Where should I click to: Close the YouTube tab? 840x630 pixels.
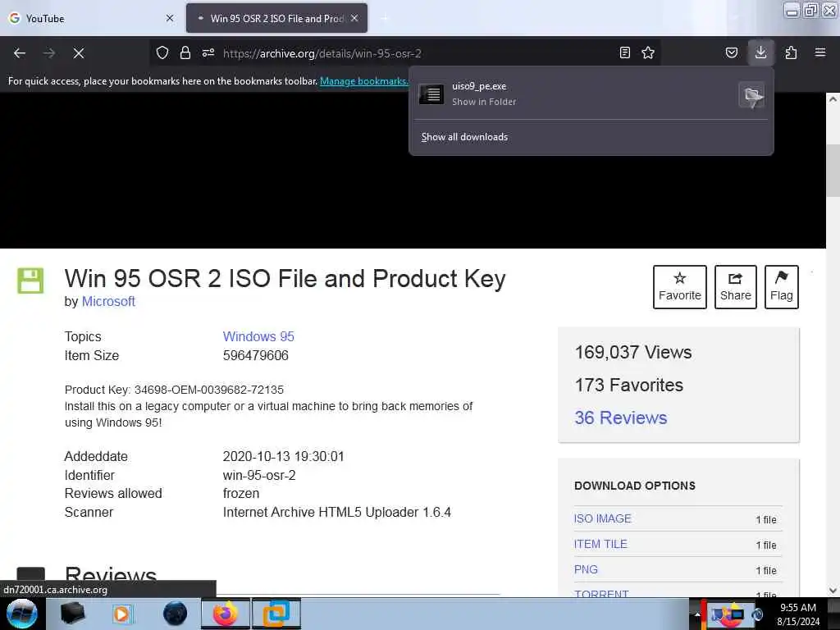pos(170,18)
